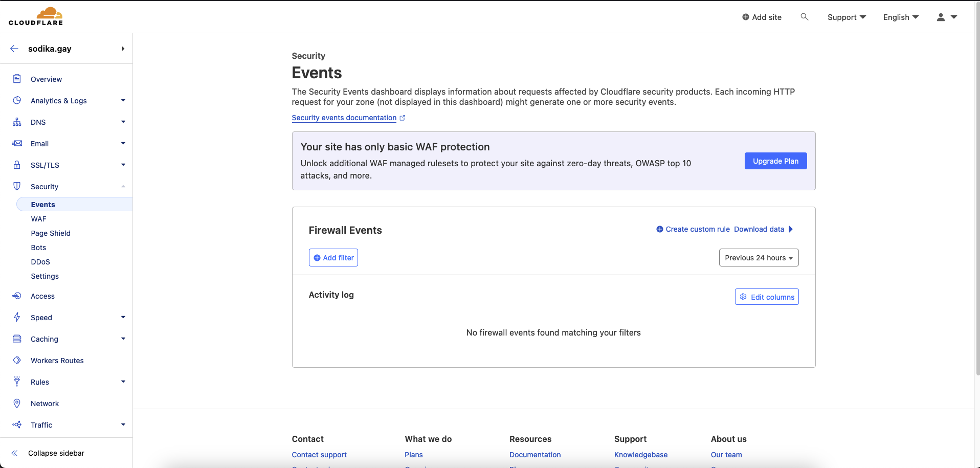980x468 pixels.
Task: Click the plus icon of Create custom rule
Action: click(660, 229)
